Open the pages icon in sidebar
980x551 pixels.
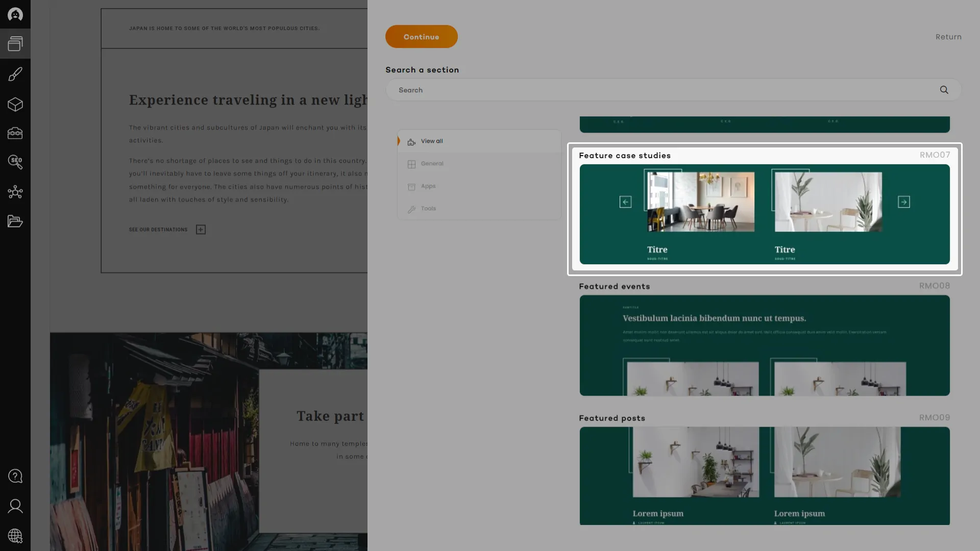(15, 44)
